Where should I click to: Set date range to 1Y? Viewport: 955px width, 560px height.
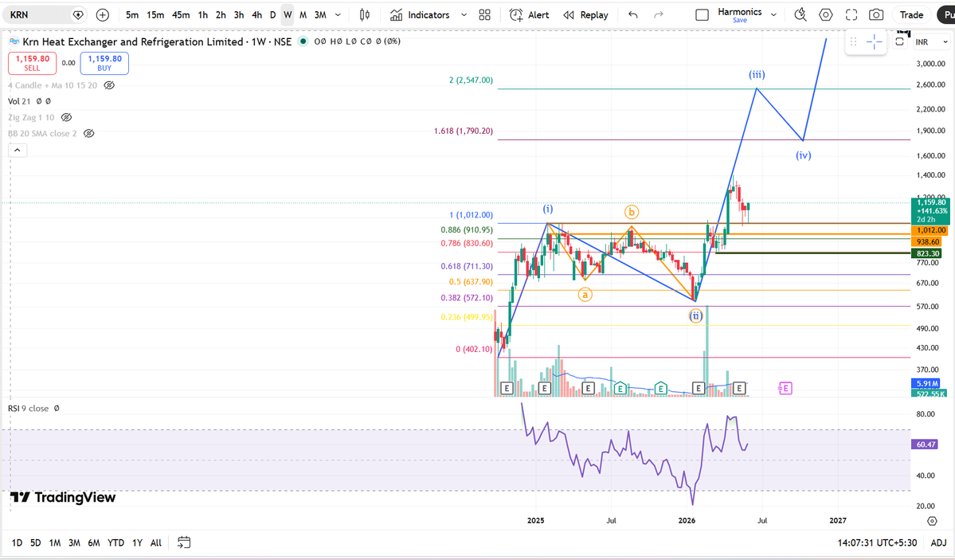point(138,542)
